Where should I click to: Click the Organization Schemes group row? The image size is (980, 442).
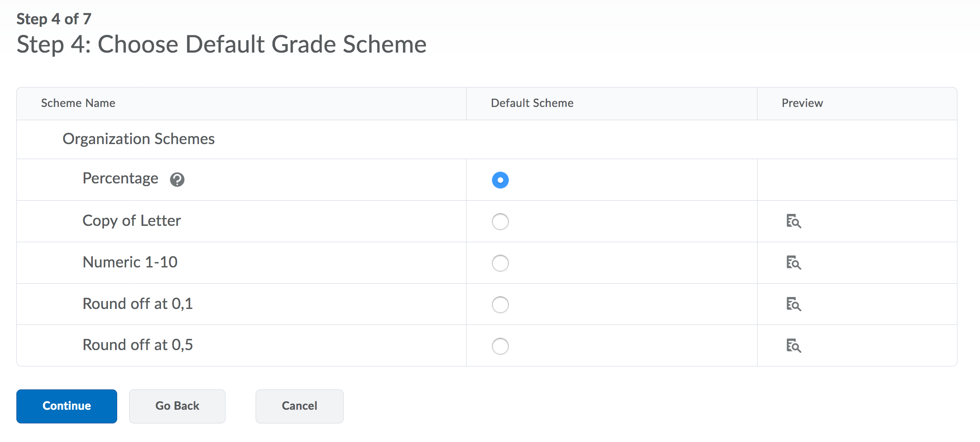point(138,139)
